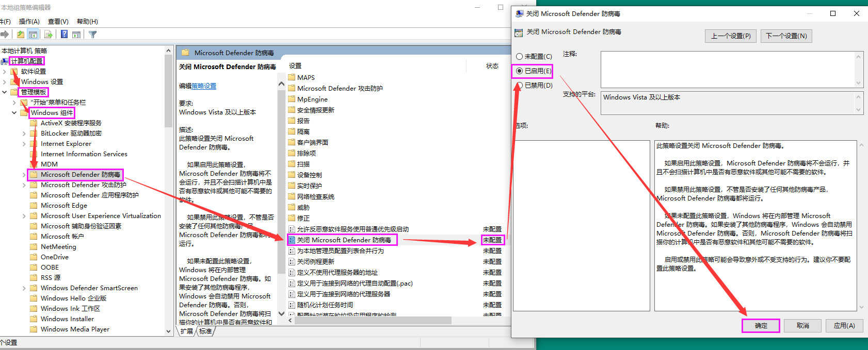Select the 已禁用(D) radio button
Screen dimensions: 868x350
click(520, 86)
